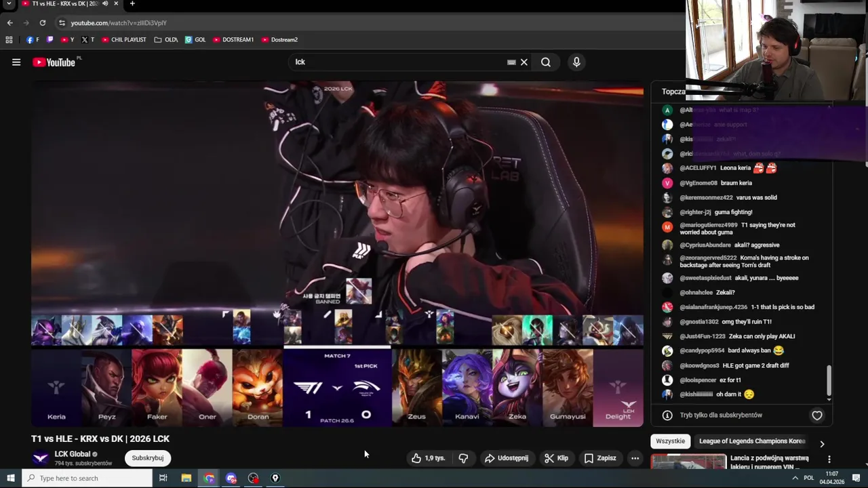Open the X bookmark labeled T
Viewport: 868px width, 488px height.
click(87, 40)
